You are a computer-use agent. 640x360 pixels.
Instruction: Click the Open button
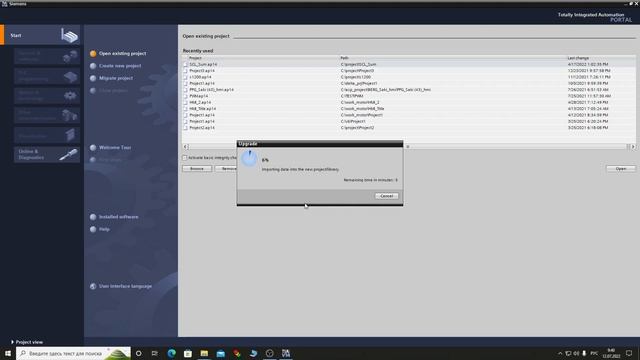click(x=621, y=169)
